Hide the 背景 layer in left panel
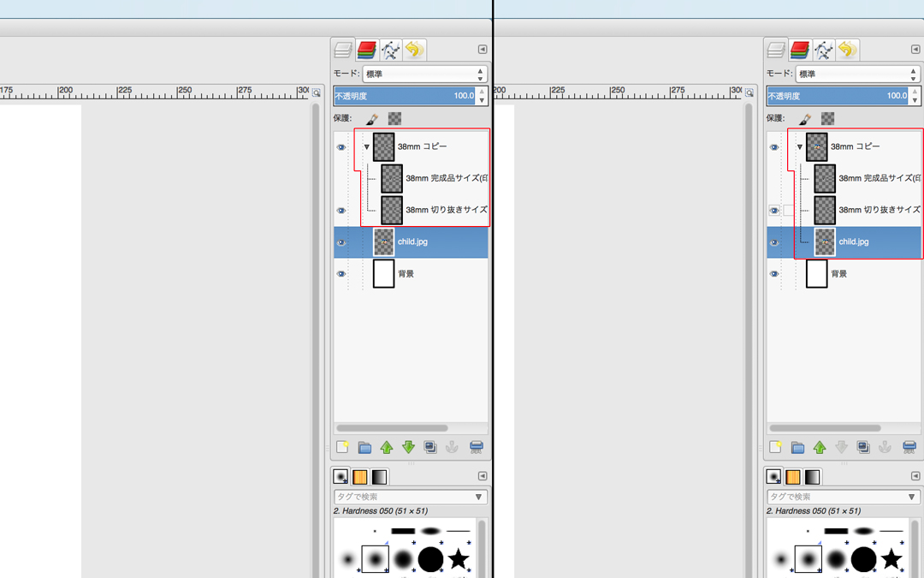Viewport: 924px width, 578px height. coord(341,274)
